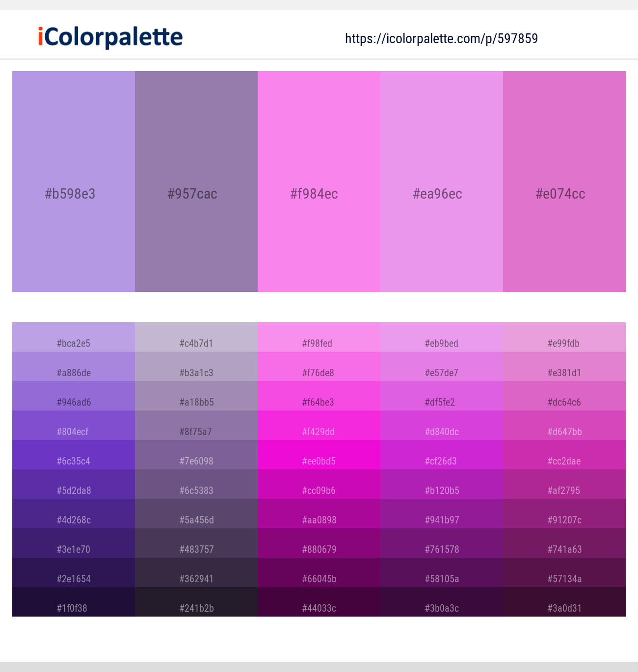Select the large #957cac purple swatch
Viewport: 638px width, 672px height.
196,181
